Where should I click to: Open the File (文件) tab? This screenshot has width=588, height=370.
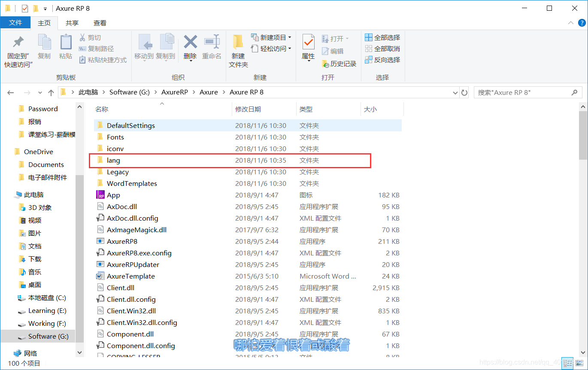15,23
